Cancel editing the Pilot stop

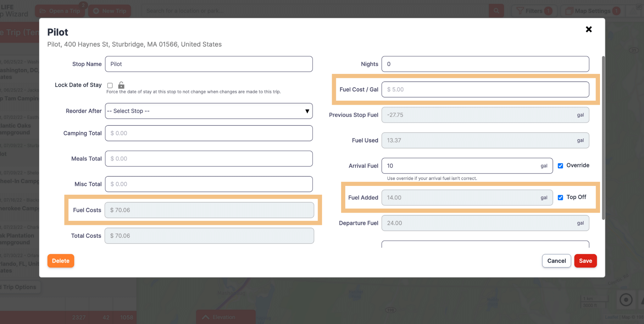[x=556, y=261]
